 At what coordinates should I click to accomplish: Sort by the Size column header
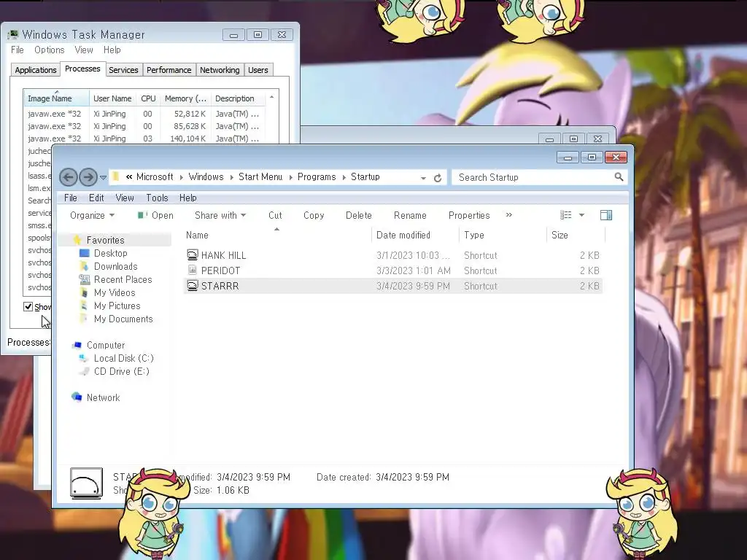coord(576,235)
